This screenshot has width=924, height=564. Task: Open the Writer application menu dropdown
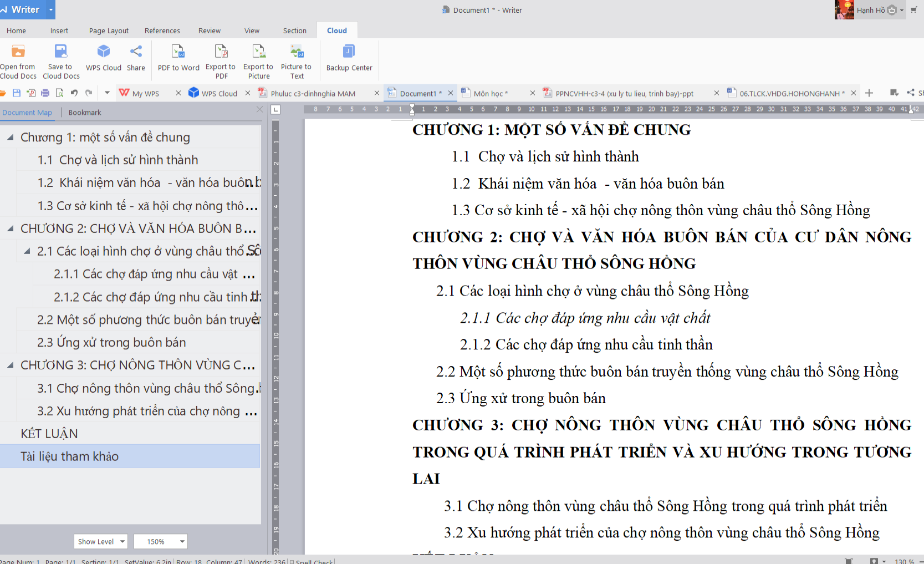click(x=51, y=9)
